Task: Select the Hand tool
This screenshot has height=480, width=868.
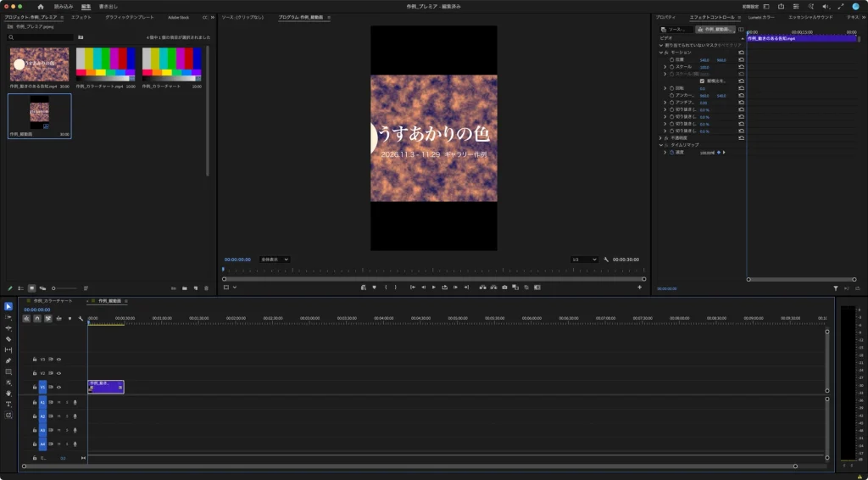Action: click(x=8, y=393)
